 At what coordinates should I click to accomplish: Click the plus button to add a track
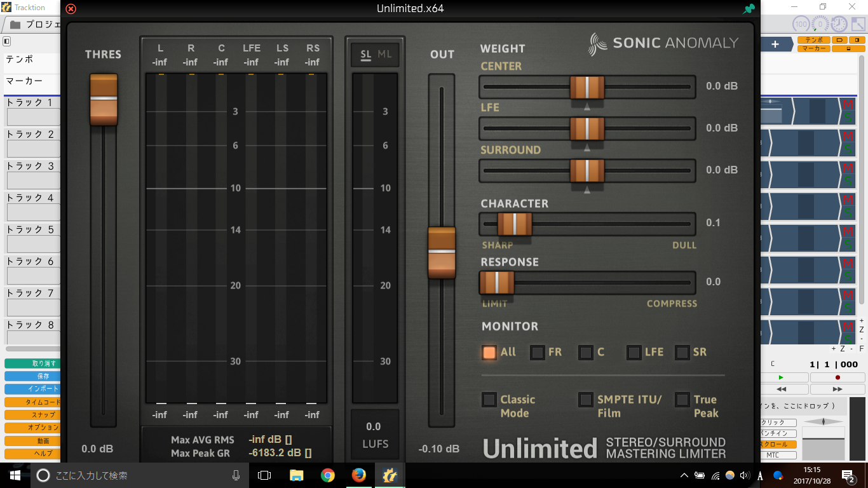coord(775,44)
